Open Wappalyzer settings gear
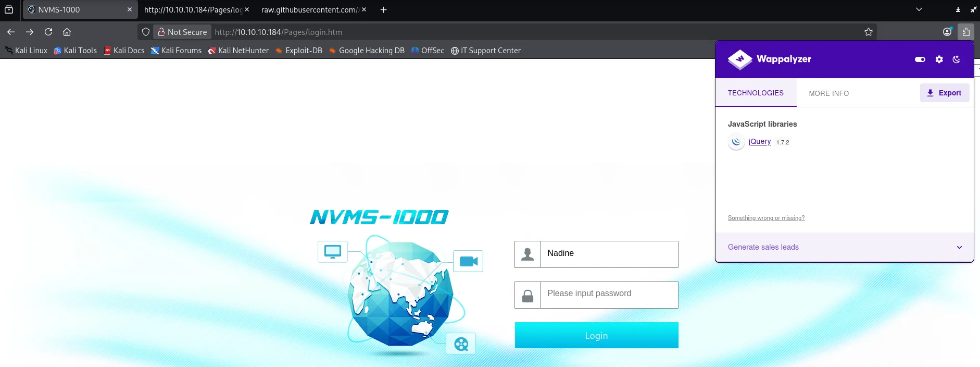Screen dimensions: 980x367 pyautogui.click(x=939, y=59)
